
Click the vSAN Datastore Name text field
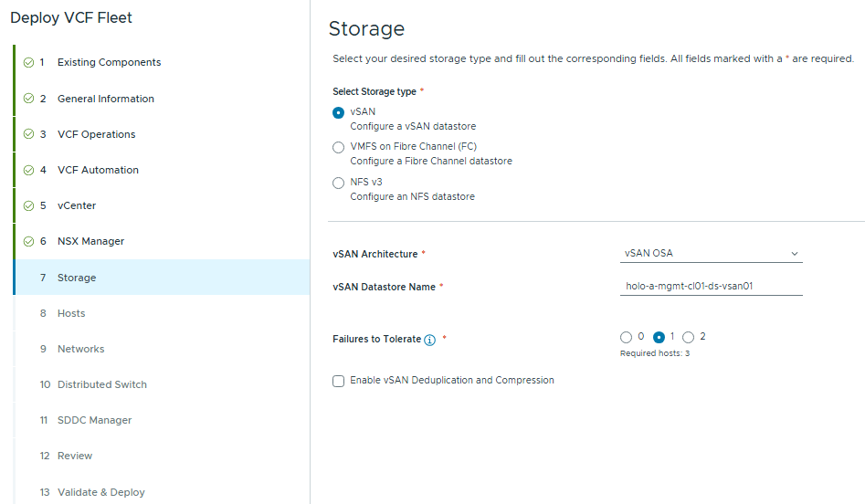pos(710,286)
